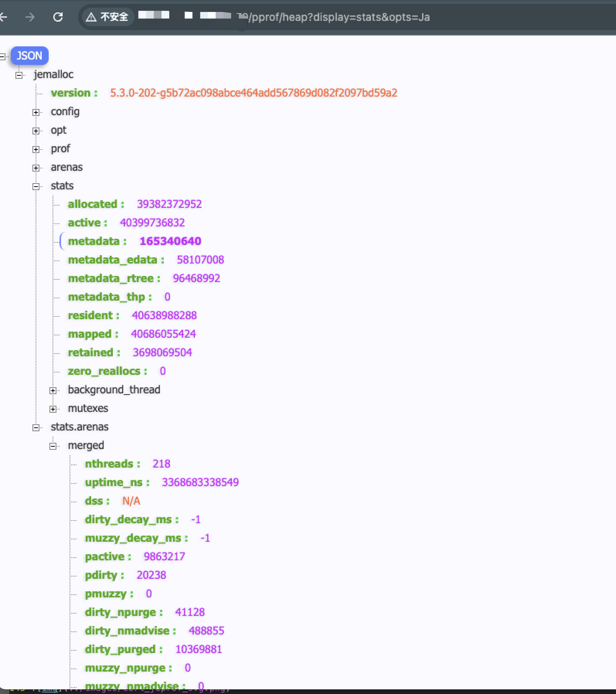Collapse the stats.arenas node
This screenshot has width=616, height=694.
tap(36, 428)
